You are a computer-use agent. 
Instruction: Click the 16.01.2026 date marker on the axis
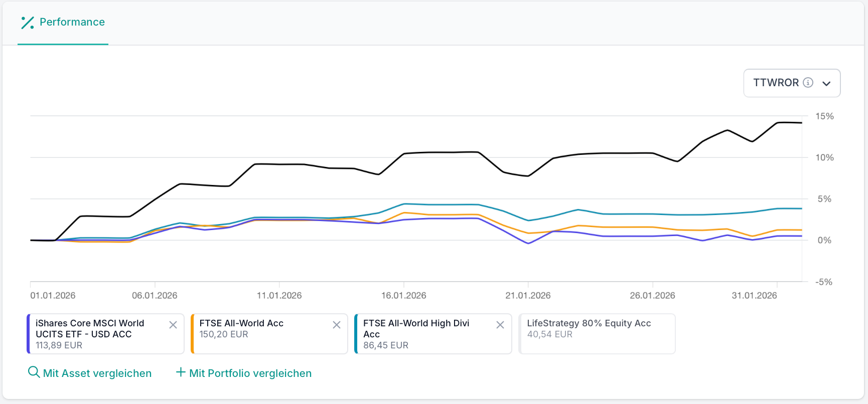click(x=403, y=295)
